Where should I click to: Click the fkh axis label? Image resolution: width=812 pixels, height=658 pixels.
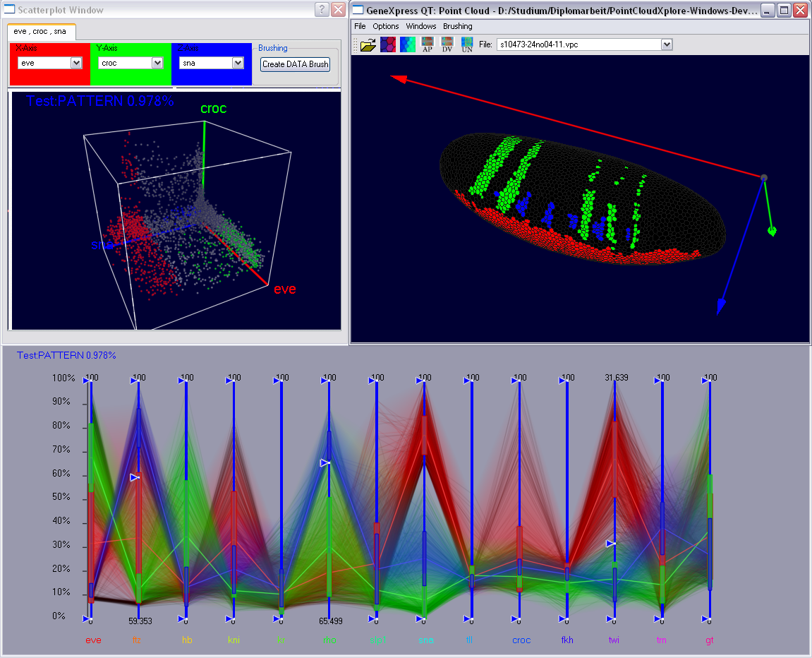coord(567,640)
